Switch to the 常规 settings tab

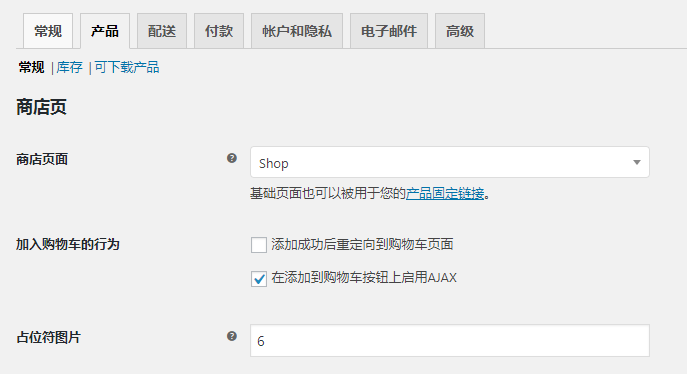coord(48,31)
